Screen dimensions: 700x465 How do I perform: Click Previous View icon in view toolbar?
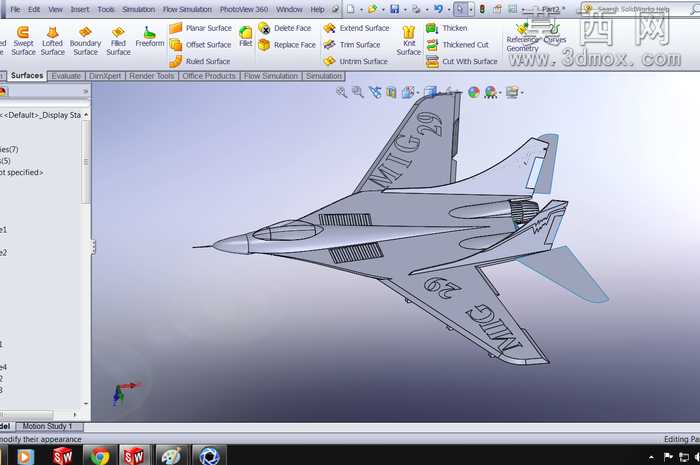click(x=375, y=92)
